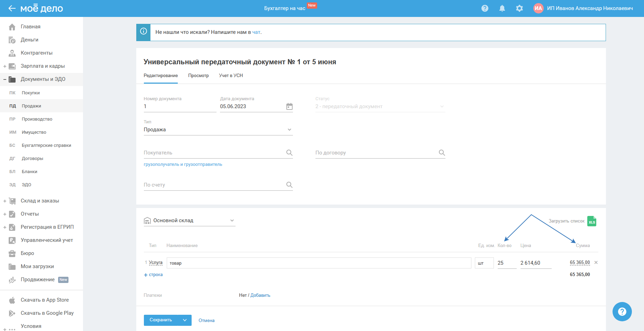The height and width of the screenshot is (331, 644).
Task: Click the Google Play icon
Action: 12,313
